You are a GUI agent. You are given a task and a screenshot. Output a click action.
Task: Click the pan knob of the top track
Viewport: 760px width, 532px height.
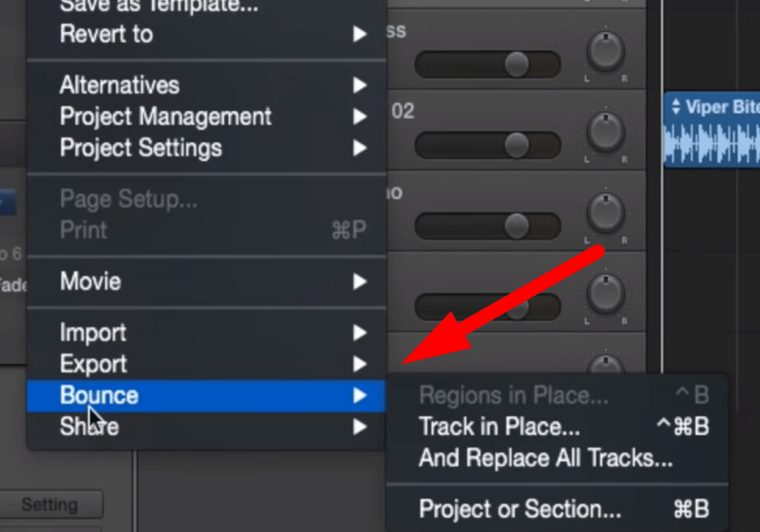pos(606,51)
